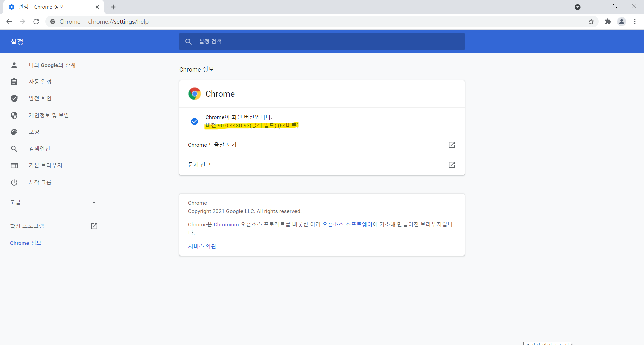
Task: Minimize the Chrome window
Action: click(596, 6)
